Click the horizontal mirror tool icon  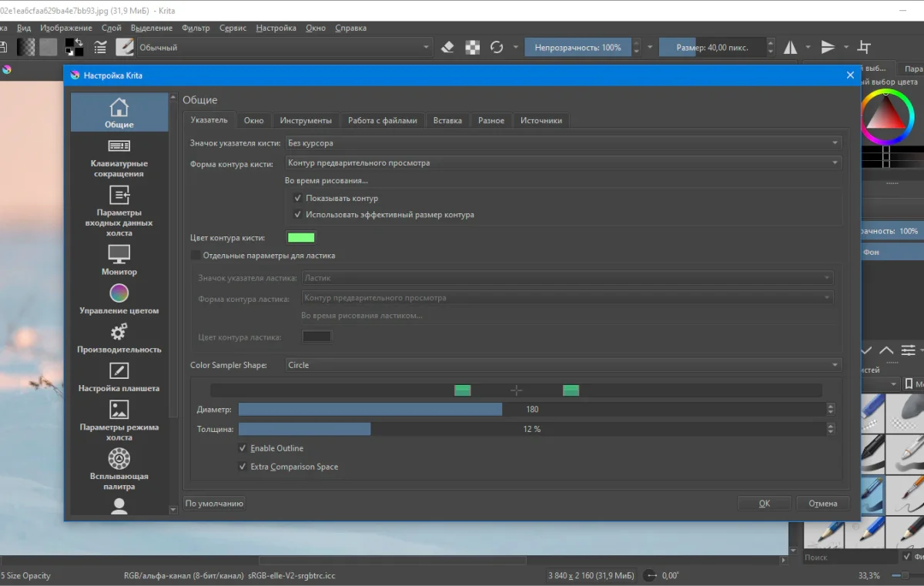click(x=791, y=48)
